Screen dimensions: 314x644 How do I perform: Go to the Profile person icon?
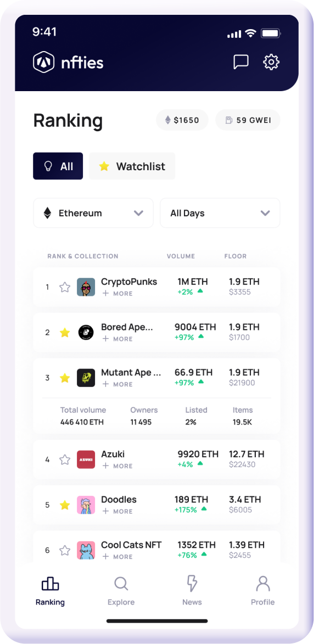coord(263,583)
